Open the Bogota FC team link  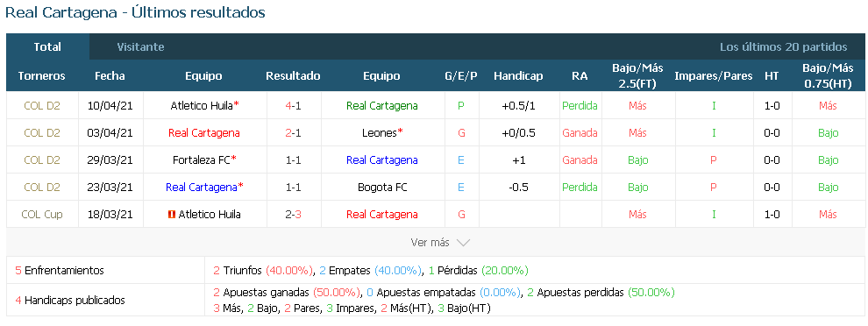coord(382,187)
